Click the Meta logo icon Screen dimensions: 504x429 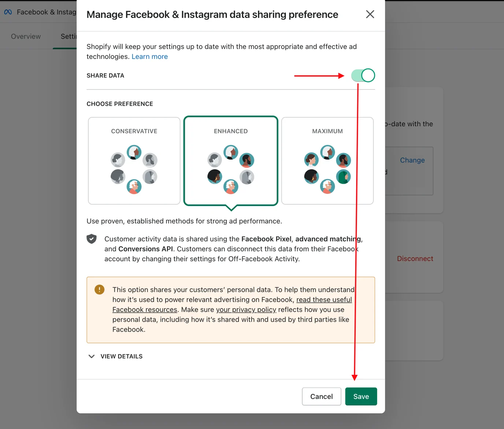point(8,12)
